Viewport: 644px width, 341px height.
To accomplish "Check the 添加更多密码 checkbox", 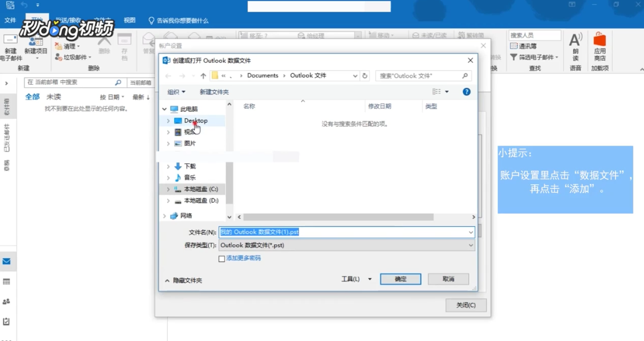I will 222,259.
